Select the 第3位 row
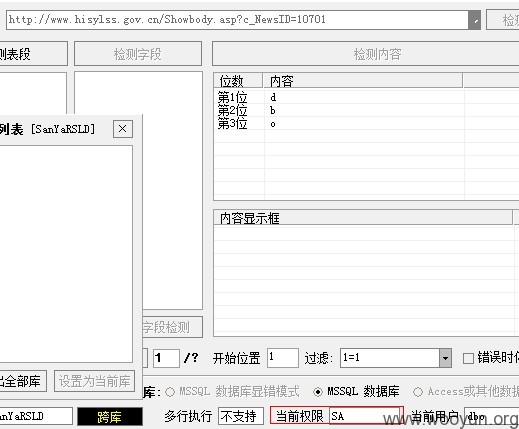 [x=366, y=124]
